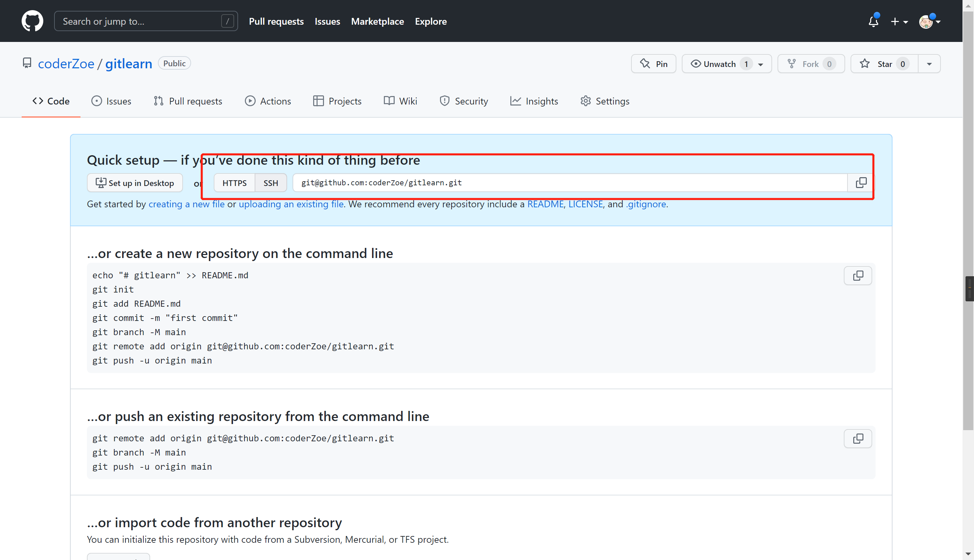Copy the create new repository commands

point(858,276)
